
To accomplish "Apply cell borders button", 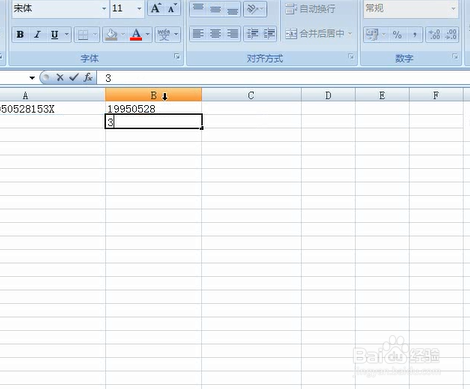I will point(83,34).
